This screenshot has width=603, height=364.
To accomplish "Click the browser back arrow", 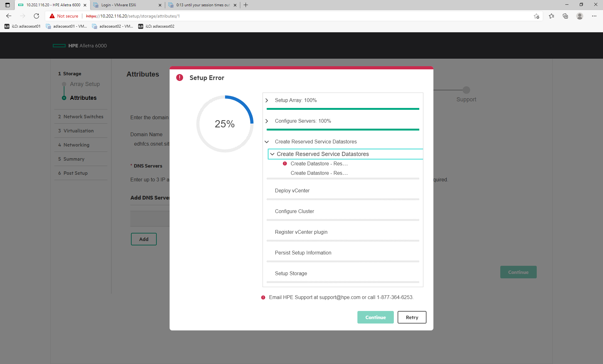I will [9, 16].
